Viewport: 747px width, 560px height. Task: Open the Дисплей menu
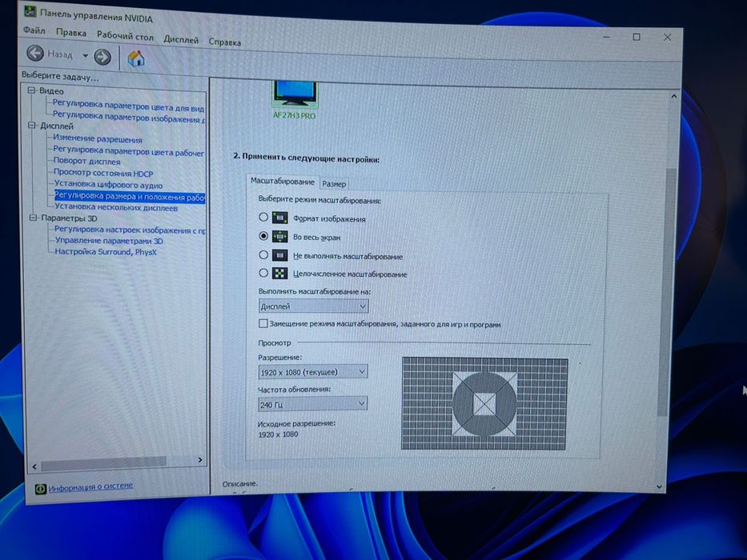pyautogui.click(x=181, y=39)
